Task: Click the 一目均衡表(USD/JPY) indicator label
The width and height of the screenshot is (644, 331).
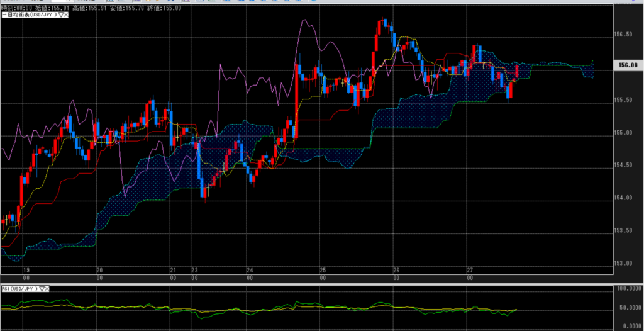Action: point(28,14)
